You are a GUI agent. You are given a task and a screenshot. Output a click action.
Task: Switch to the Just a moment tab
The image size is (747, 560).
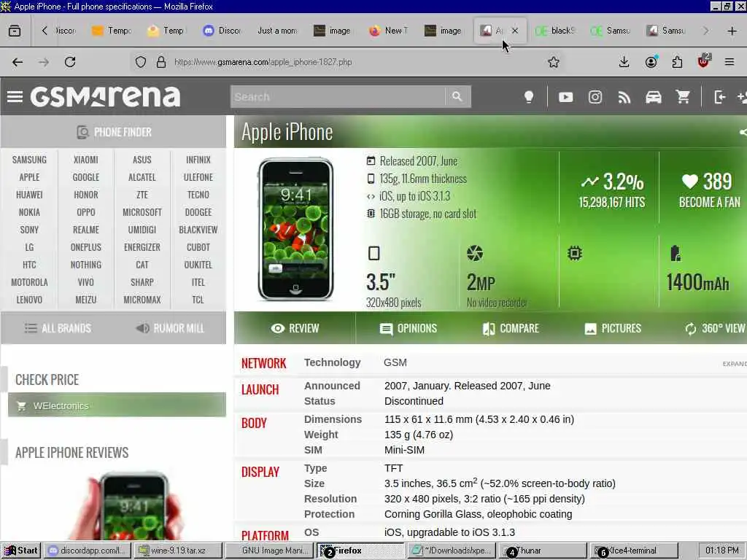click(276, 31)
